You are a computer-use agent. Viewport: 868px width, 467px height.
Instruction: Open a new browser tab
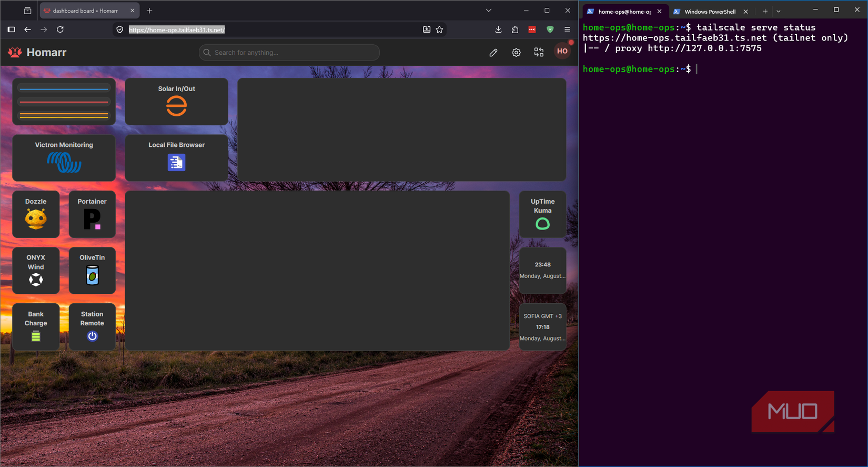click(x=149, y=11)
